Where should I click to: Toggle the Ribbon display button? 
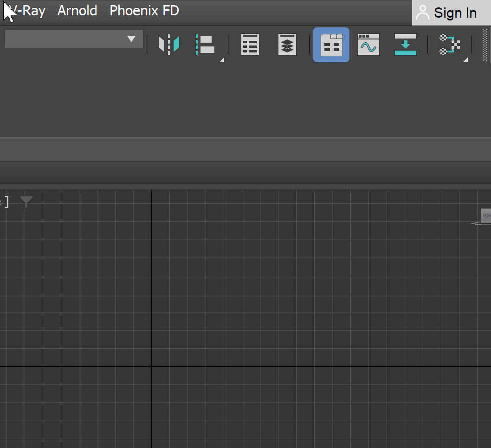coord(331,45)
